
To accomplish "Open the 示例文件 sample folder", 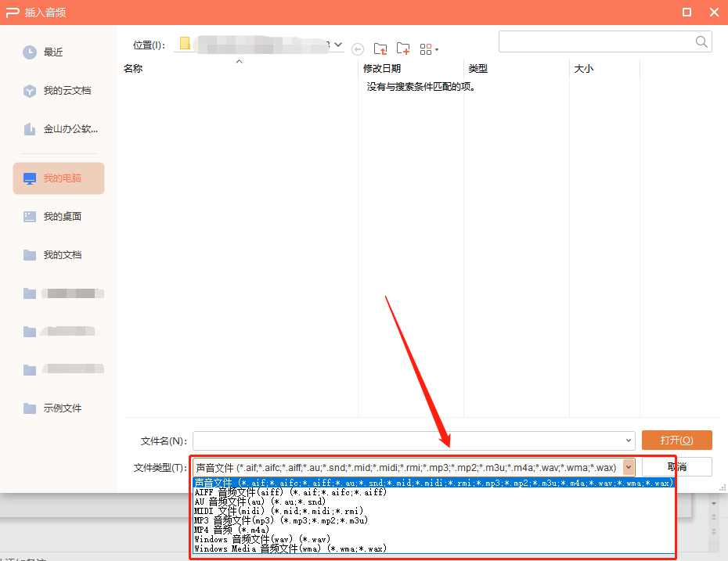I will (62, 408).
